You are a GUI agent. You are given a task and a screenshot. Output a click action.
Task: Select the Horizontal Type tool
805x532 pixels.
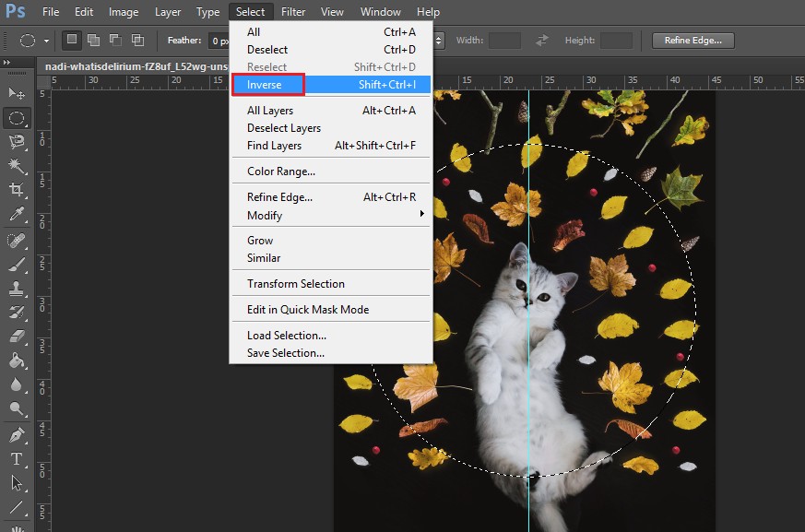pyautogui.click(x=17, y=458)
